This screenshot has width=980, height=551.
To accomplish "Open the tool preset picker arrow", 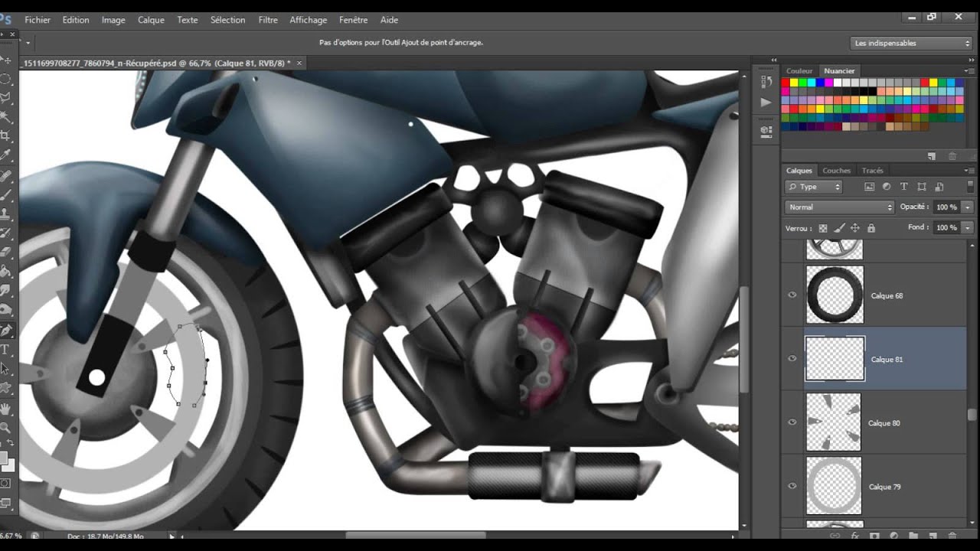I will (x=28, y=43).
